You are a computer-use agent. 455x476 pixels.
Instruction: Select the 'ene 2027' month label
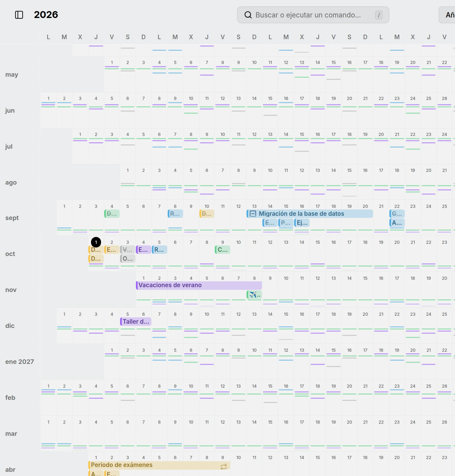coord(20,362)
